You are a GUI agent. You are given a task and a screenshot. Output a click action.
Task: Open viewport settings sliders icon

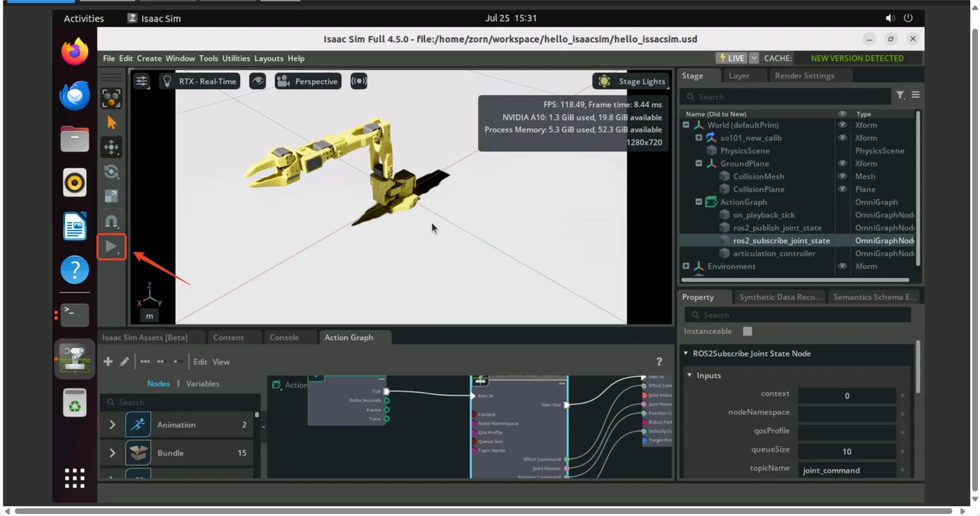(x=141, y=81)
